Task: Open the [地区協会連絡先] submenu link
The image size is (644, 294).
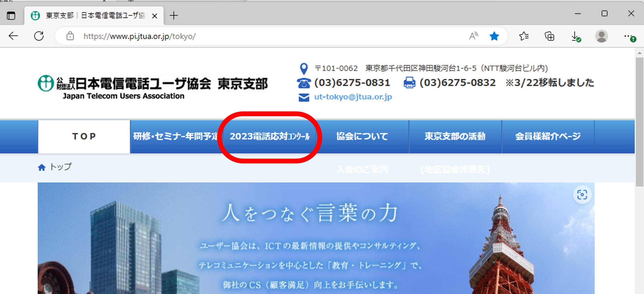Action: coord(455,170)
